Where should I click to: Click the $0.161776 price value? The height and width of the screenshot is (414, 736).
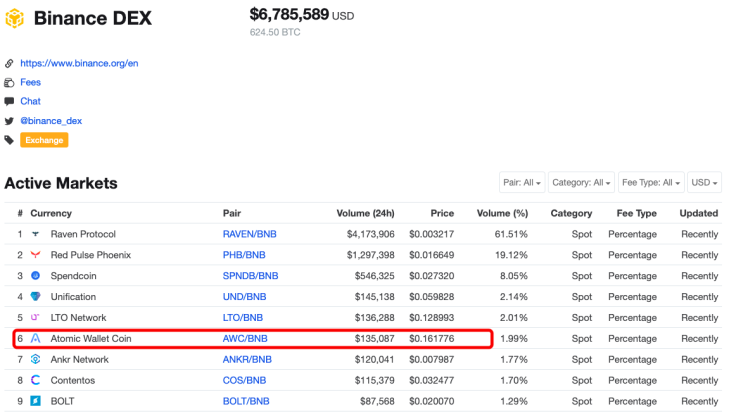coord(431,338)
